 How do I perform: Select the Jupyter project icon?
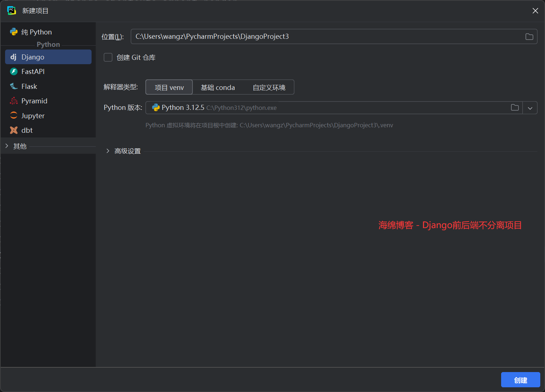[x=14, y=116]
